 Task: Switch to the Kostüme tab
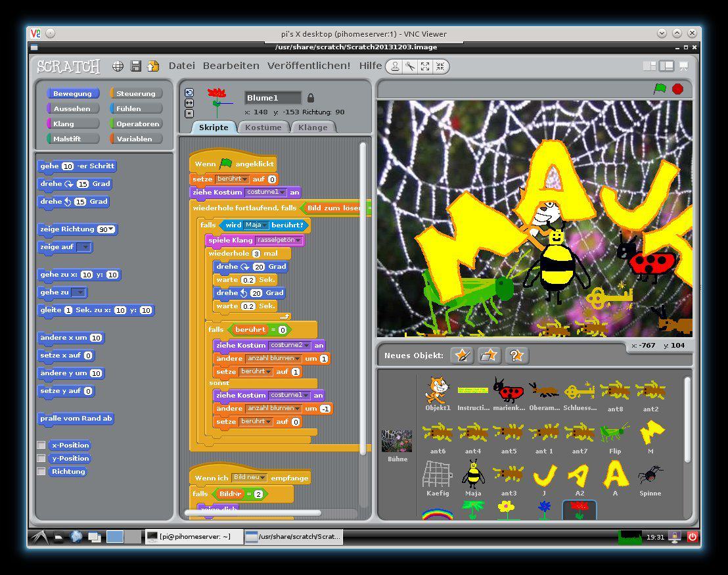[x=263, y=127]
